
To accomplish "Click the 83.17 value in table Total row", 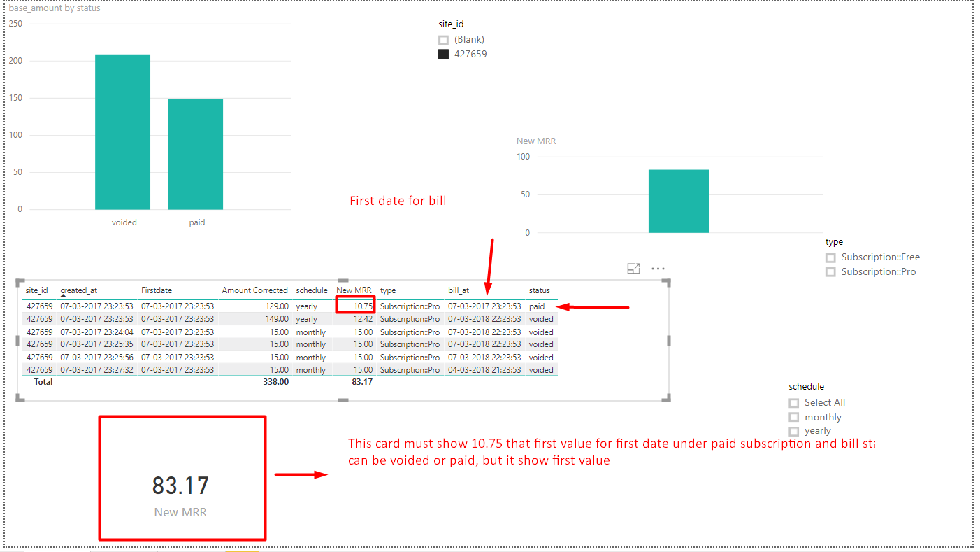I will tap(363, 382).
